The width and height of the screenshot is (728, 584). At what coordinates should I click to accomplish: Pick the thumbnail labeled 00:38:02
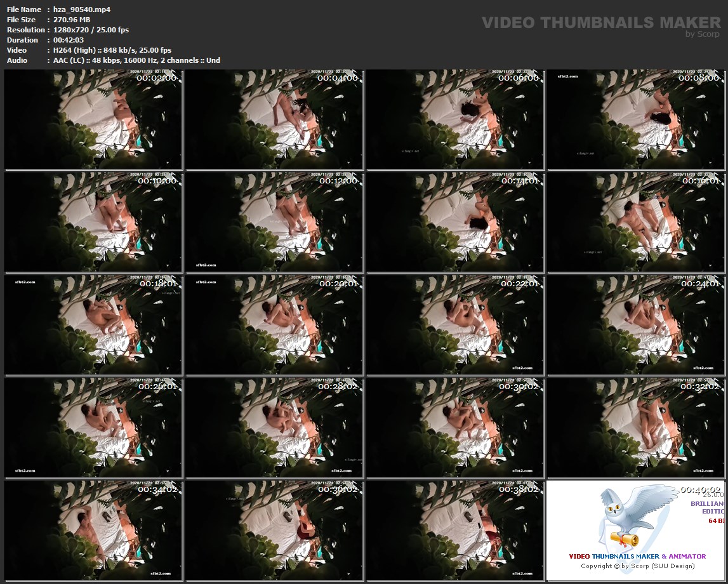coord(456,531)
